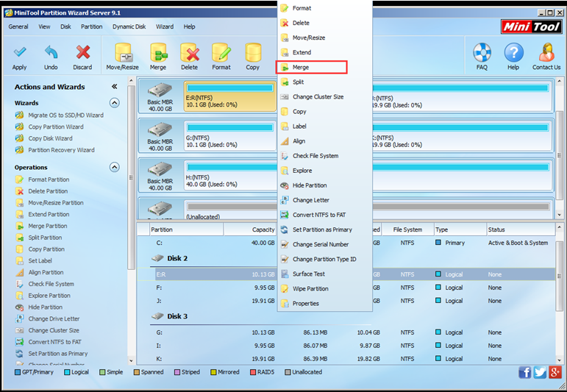The height and width of the screenshot is (392, 567).
Task: Click the Copy toolbar icon
Action: click(253, 53)
